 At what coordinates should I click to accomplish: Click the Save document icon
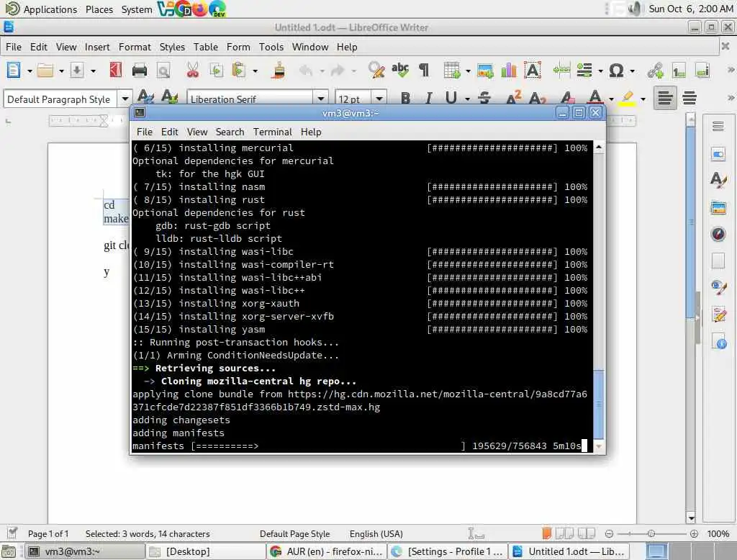tap(76, 71)
